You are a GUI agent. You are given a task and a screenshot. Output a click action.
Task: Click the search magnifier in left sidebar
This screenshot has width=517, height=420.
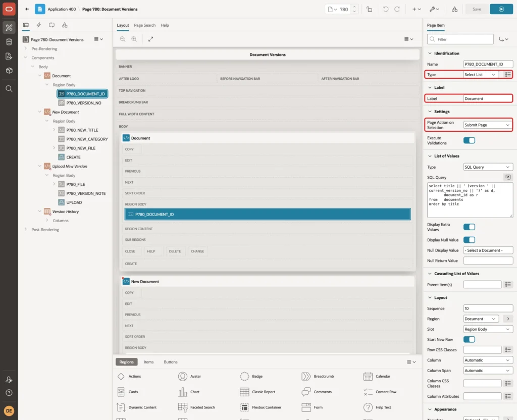[9, 89]
